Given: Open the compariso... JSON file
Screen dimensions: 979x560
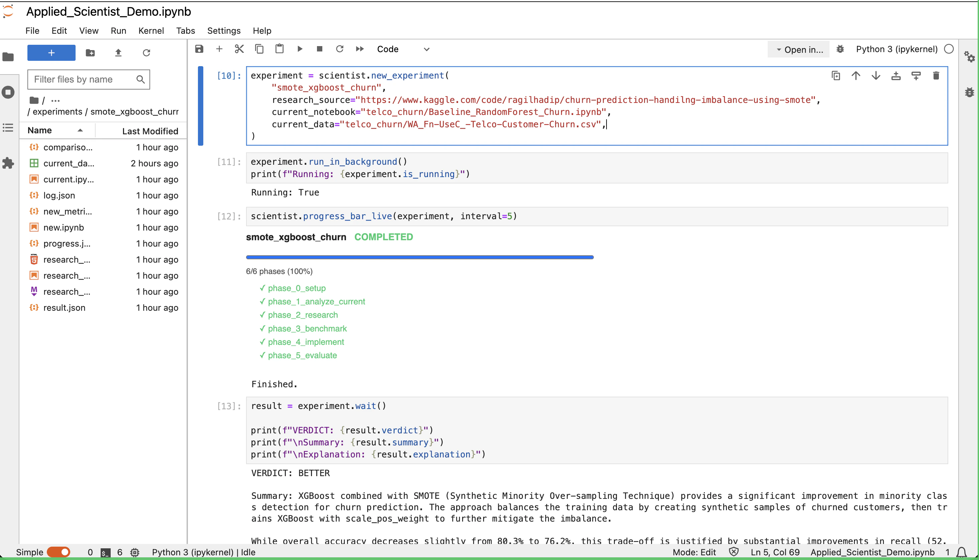Looking at the screenshot, I should 103,147.
